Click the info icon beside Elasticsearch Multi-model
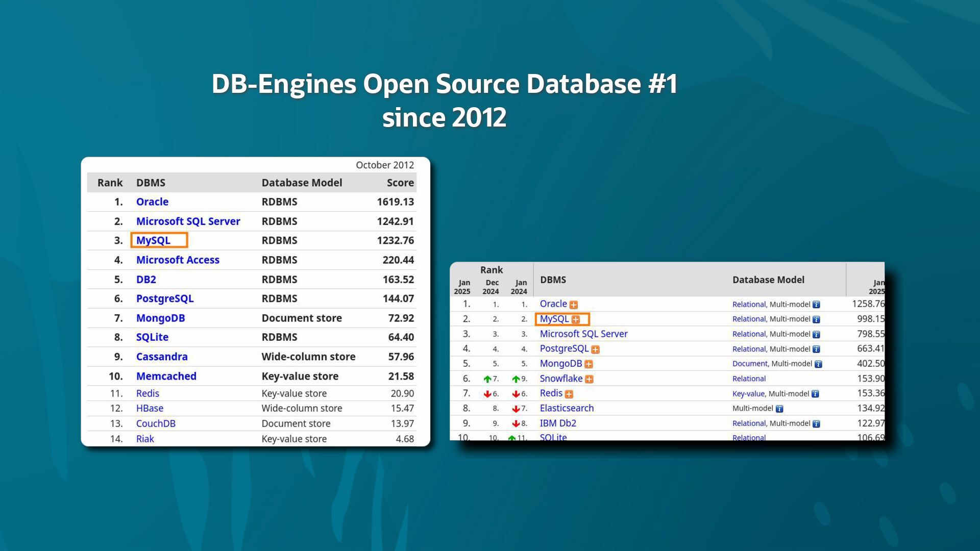 tap(779, 409)
